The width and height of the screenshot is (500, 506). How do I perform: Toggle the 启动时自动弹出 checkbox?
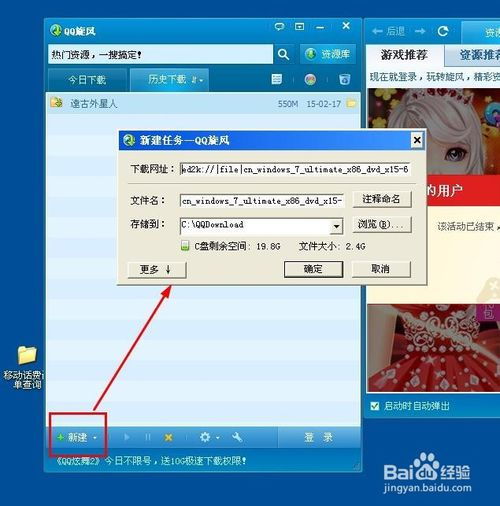pos(375,406)
